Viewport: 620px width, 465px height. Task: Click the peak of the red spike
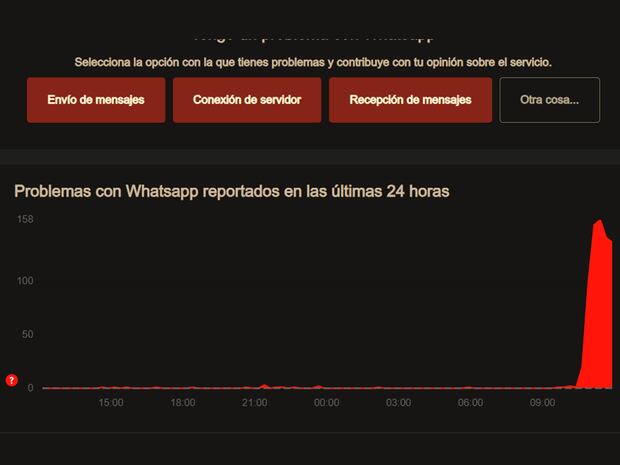point(599,221)
